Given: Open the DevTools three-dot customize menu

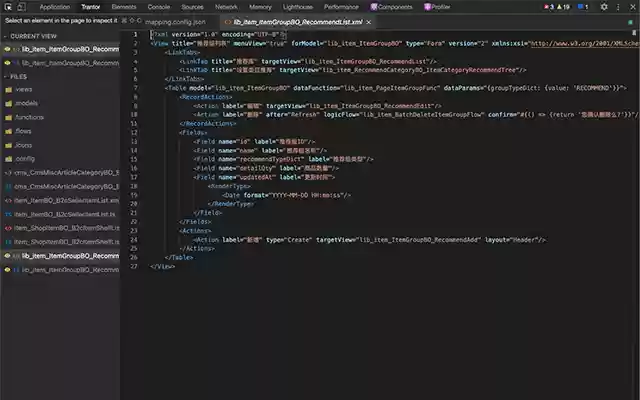Looking at the screenshot, I should (x=618, y=7).
